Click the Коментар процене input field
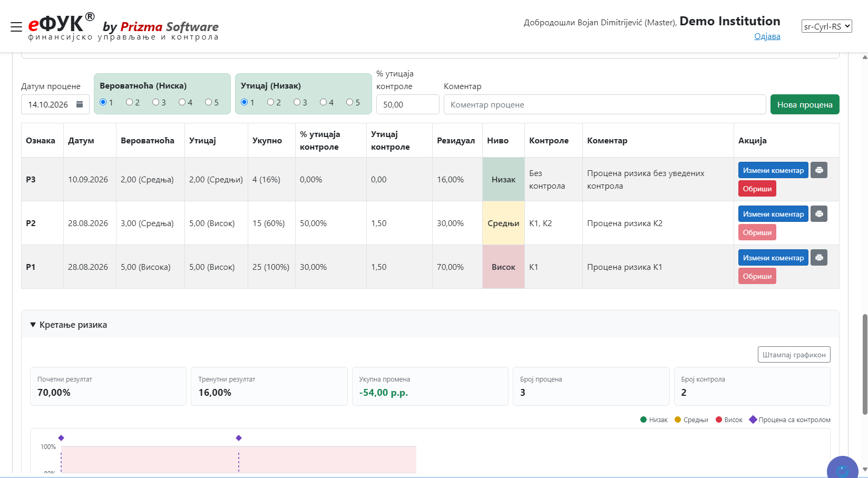This screenshot has width=868, height=478. click(604, 104)
